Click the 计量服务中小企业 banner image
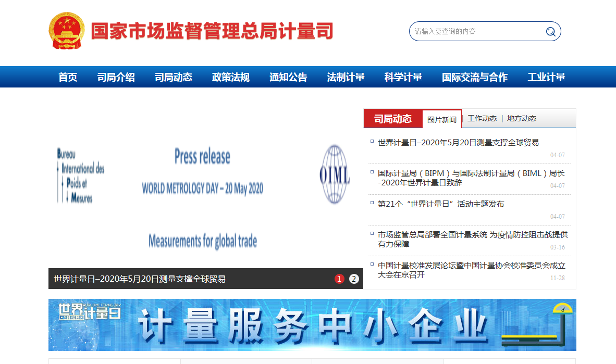Screen dimensions: 616x364 pos(312,325)
